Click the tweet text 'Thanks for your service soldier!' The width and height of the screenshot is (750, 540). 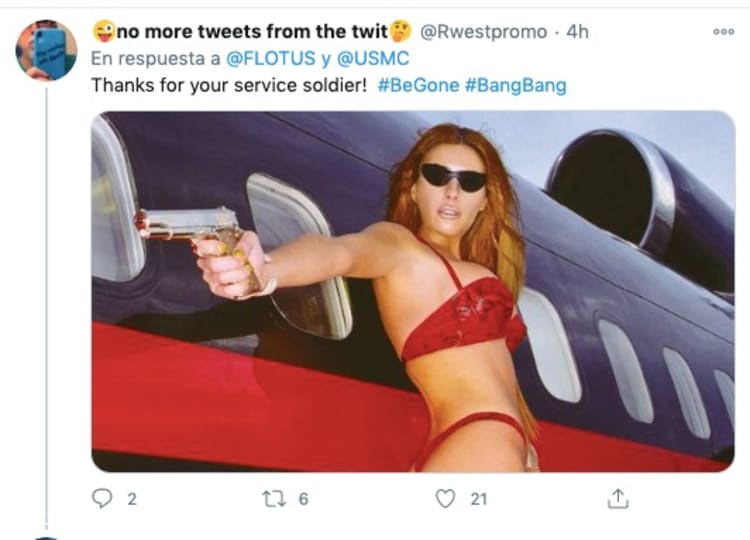coord(230,86)
